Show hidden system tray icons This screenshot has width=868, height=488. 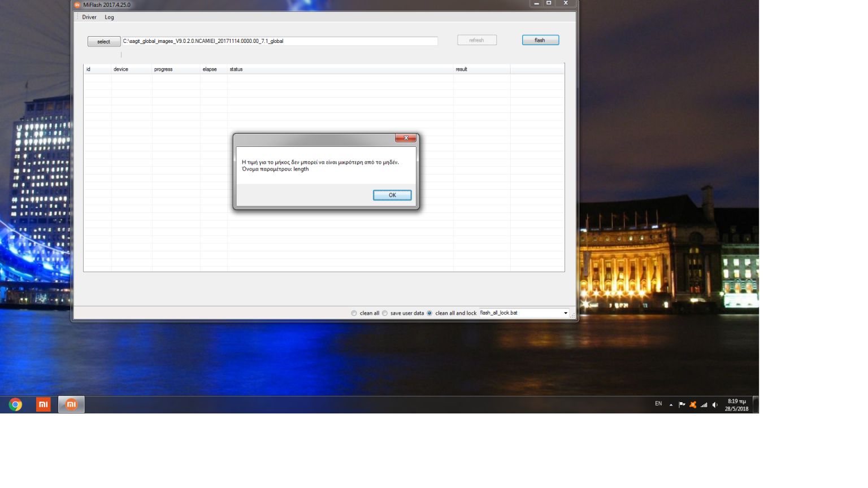(671, 405)
